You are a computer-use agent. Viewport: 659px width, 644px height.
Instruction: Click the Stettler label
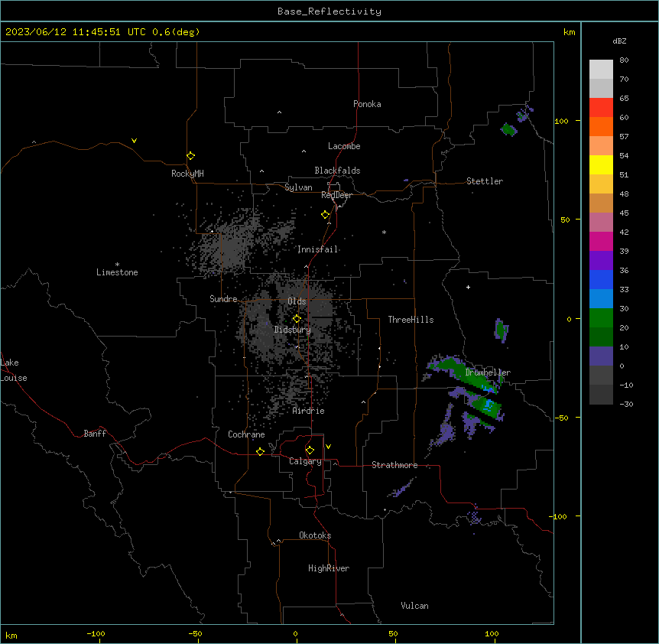click(x=485, y=181)
